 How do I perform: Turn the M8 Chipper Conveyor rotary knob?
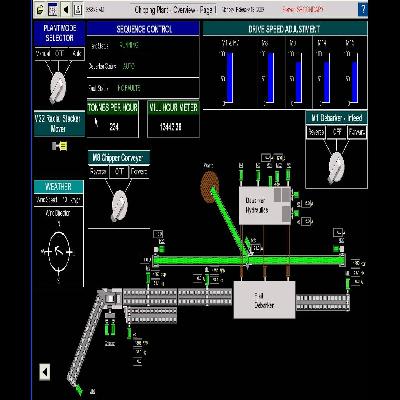tap(119, 206)
